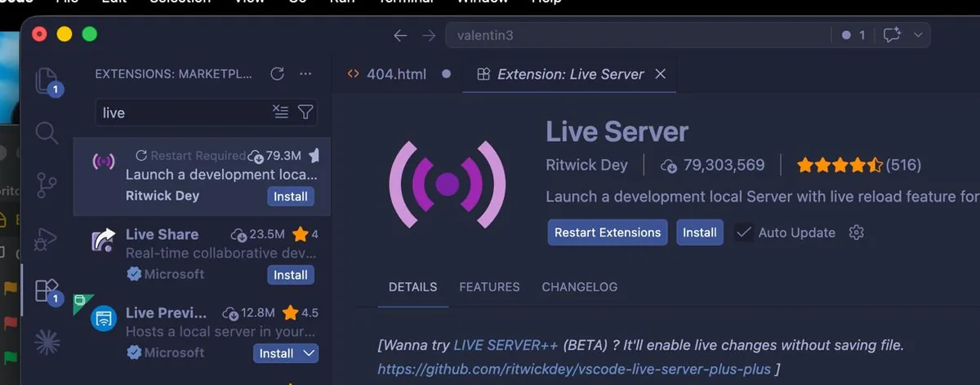
Task: Click the Live Share extension icon
Action: [x=103, y=241]
